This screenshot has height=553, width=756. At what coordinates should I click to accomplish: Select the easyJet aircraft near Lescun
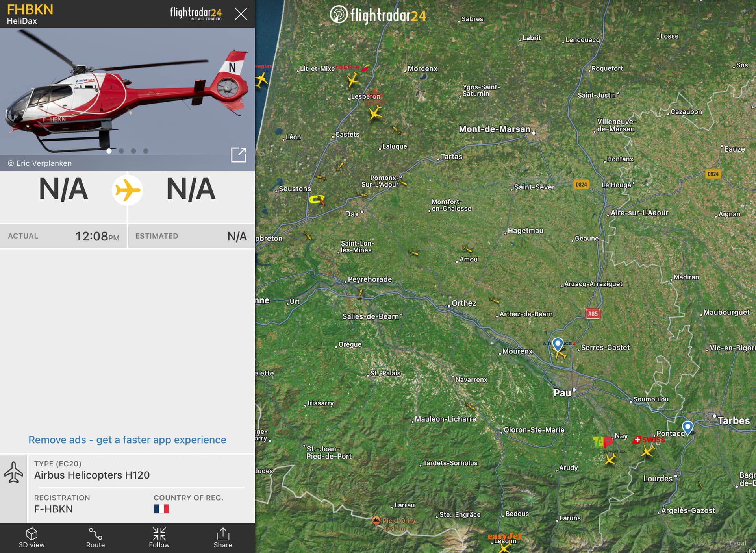[x=504, y=547]
